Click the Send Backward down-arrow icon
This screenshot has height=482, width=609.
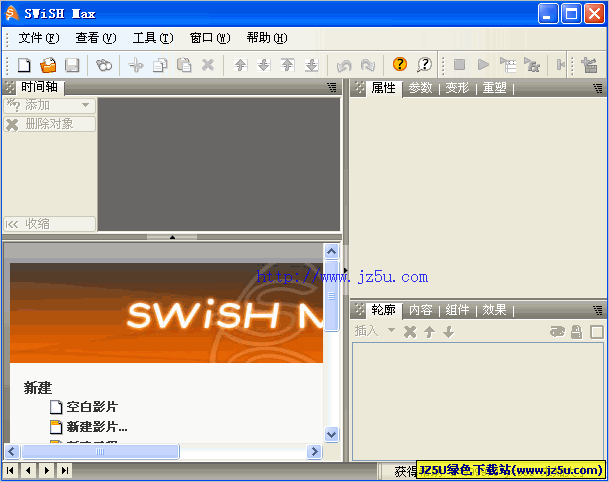click(264, 65)
